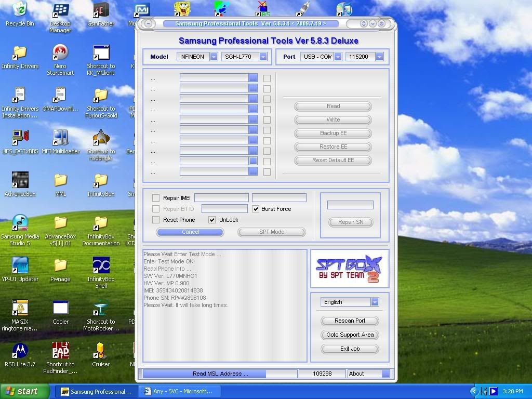
Task: Expand the English language dropdown
Action: [x=375, y=302]
